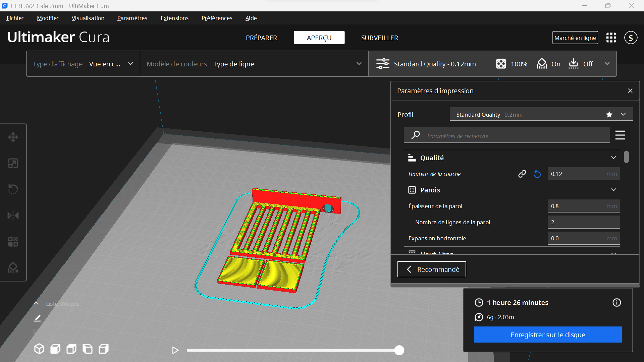Click the 6g · 2.03m material usage
The height and width of the screenshot is (362, 644).
(500, 317)
